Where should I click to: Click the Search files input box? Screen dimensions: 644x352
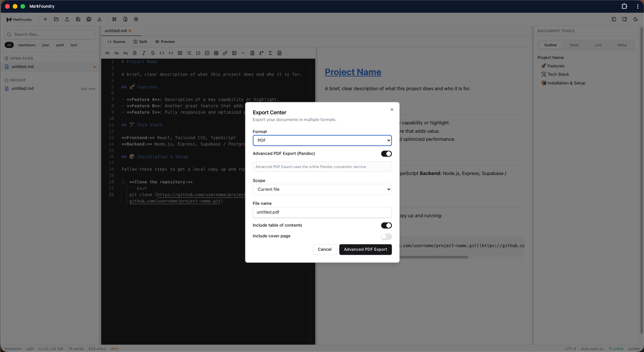(x=50, y=35)
